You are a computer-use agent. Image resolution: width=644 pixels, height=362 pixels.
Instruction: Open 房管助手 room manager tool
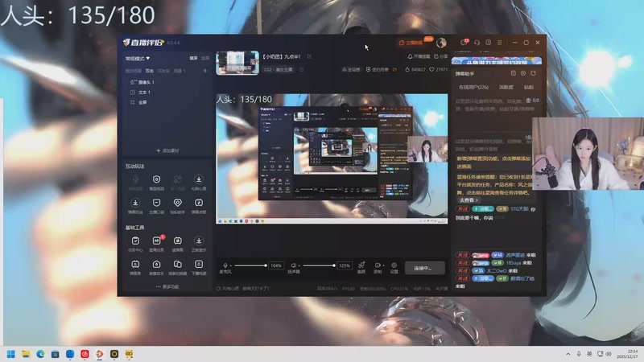point(156,267)
